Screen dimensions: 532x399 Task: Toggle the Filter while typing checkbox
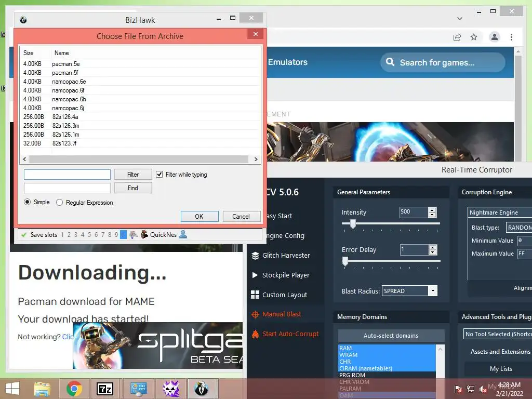(159, 175)
